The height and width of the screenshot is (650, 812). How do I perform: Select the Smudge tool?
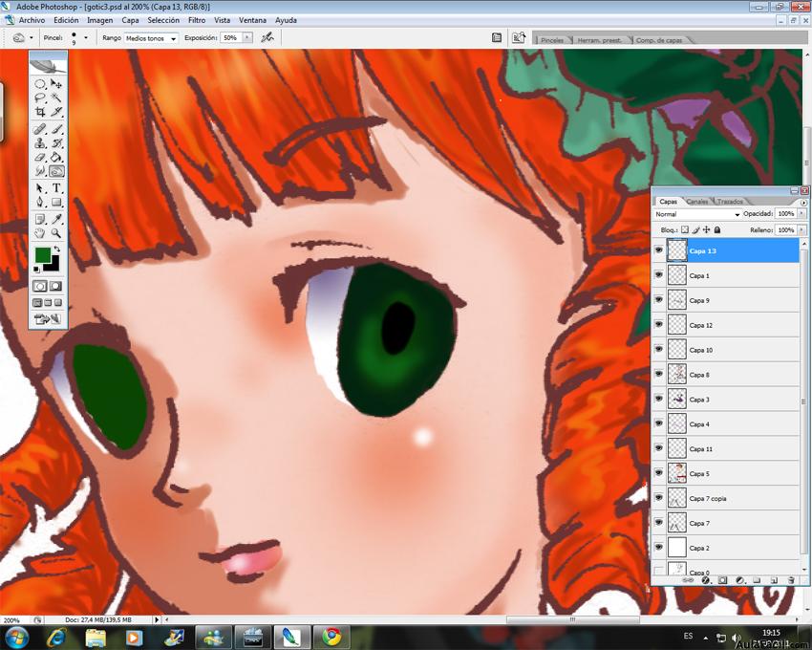tap(40, 171)
